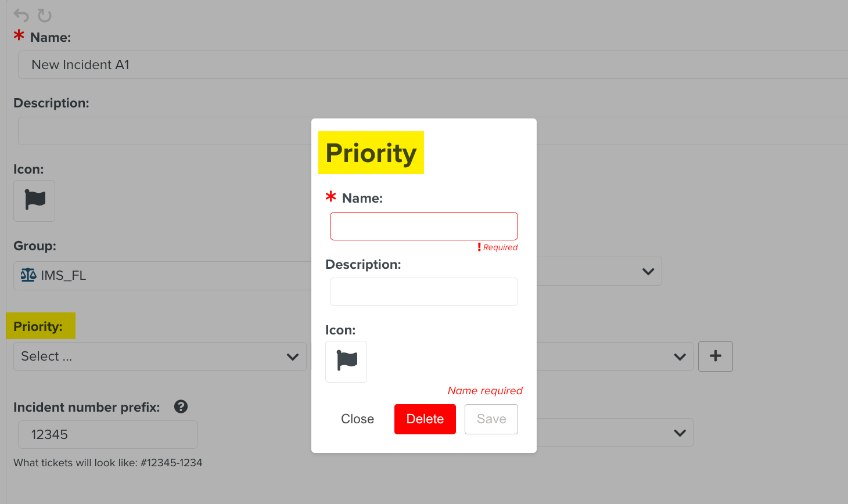The width and height of the screenshot is (848, 504).
Task: Change the flag icon in the Priority dialog
Action: pyautogui.click(x=346, y=361)
